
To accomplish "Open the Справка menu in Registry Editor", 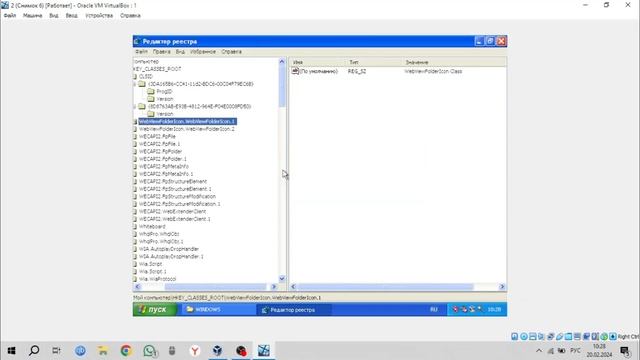I will point(231,52).
